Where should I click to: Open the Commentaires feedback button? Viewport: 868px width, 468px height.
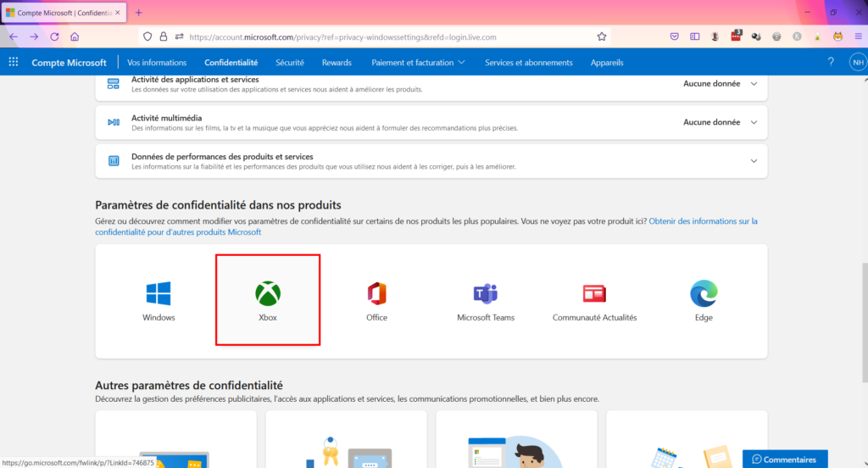coord(784,460)
